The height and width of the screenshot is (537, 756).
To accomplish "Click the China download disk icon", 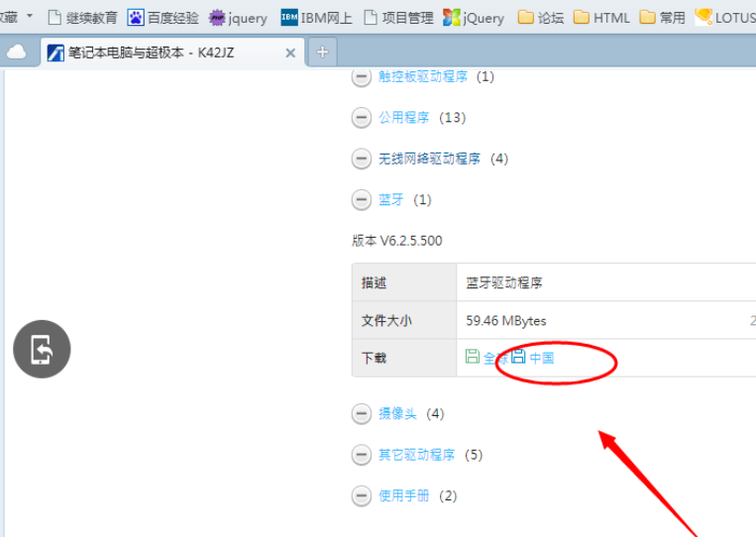I will pyautogui.click(x=518, y=357).
